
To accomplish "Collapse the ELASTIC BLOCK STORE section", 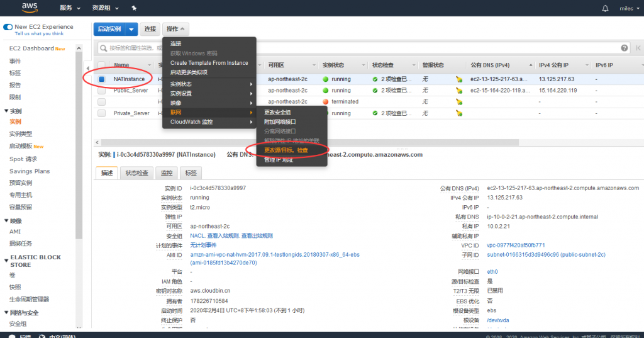I will click(x=6, y=261).
